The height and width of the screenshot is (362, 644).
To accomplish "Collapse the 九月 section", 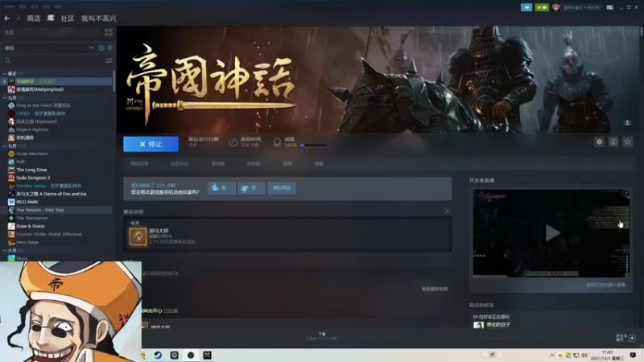I will coord(5,97).
